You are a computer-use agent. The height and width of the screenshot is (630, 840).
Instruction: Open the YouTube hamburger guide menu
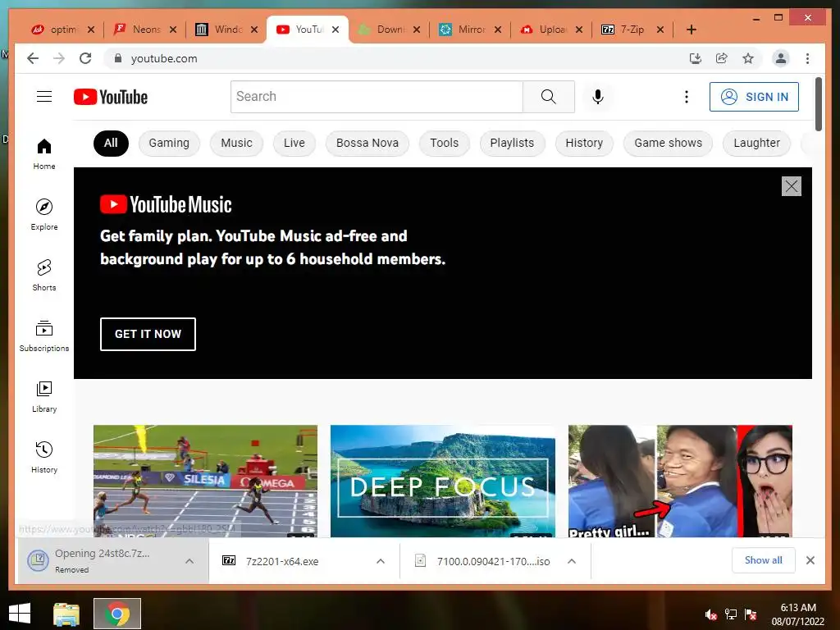(x=44, y=97)
